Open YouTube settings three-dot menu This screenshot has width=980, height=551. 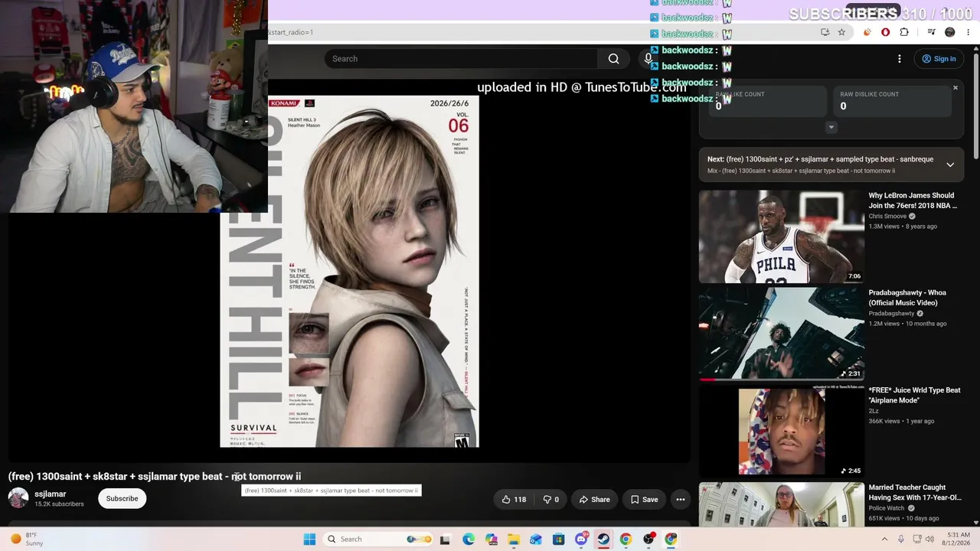point(900,59)
